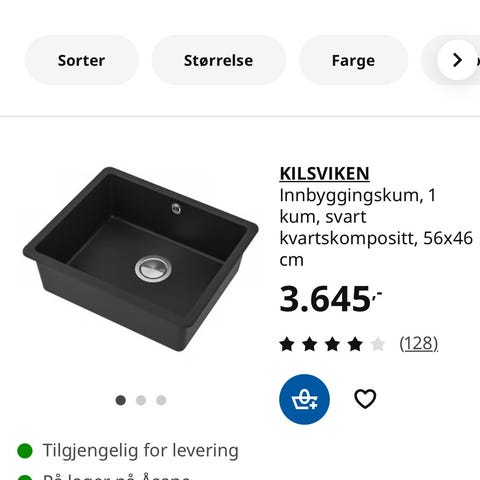The width and height of the screenshot is (480, 480).
Task: Select the first dark image carousel dot
Action: click(121, 400)
